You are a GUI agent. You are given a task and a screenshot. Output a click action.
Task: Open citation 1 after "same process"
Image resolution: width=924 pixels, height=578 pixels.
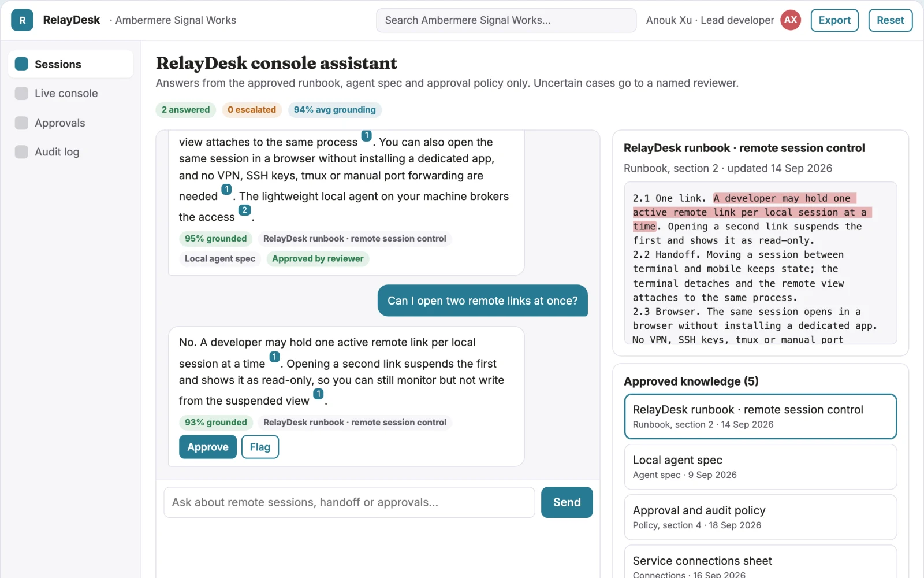(x=366, y=136)
